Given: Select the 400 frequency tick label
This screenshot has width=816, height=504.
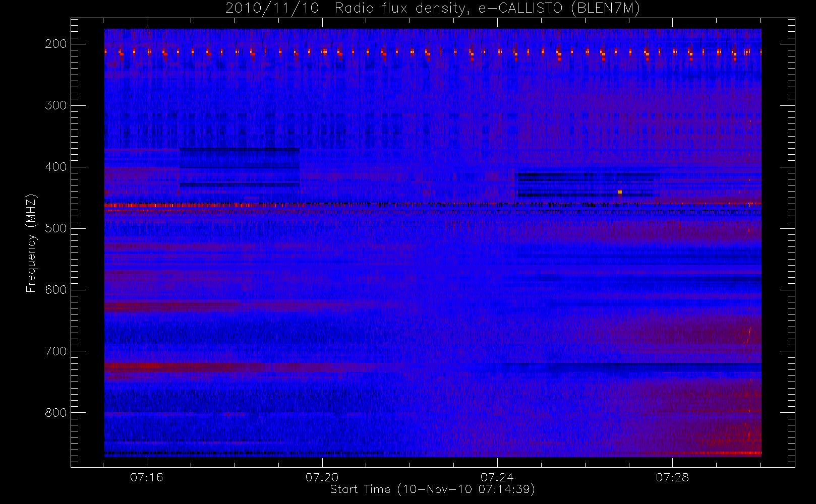Looking at the screenshot, I should 55,167.
